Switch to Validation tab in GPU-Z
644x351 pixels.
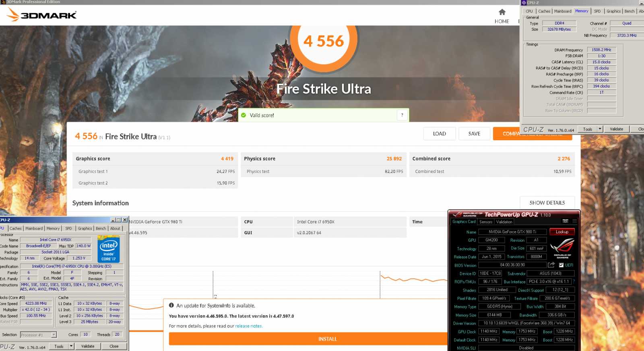[504, 222]
